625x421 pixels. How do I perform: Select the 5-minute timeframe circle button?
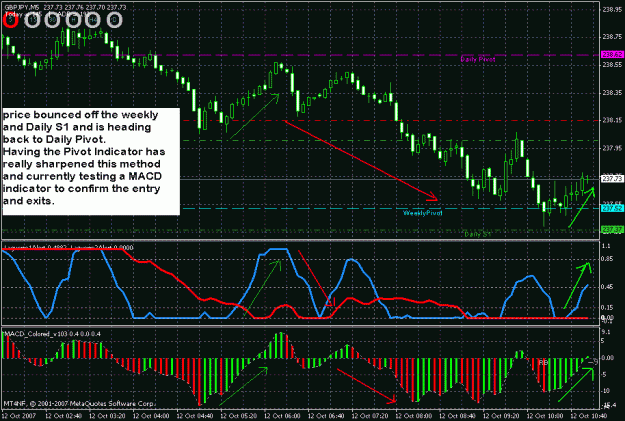(x=11, y=20)
